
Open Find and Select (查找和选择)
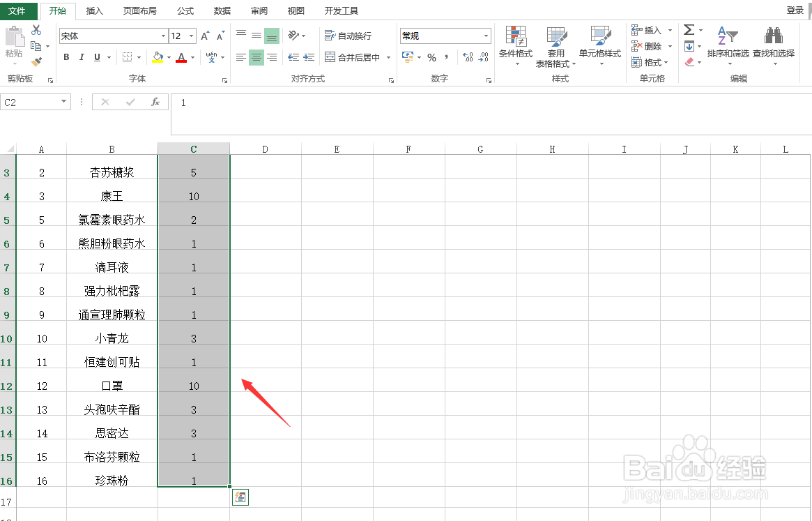(x=774, y=45)
